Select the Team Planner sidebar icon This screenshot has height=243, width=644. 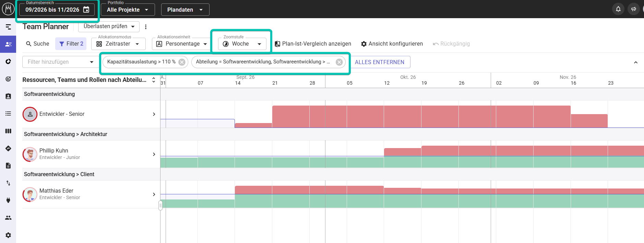8,44
